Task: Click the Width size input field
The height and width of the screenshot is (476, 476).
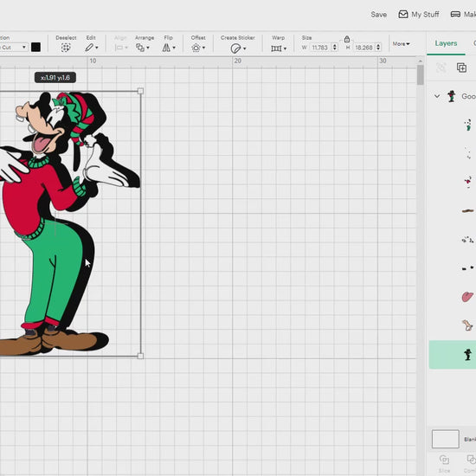Action: [x=319, y=48]
